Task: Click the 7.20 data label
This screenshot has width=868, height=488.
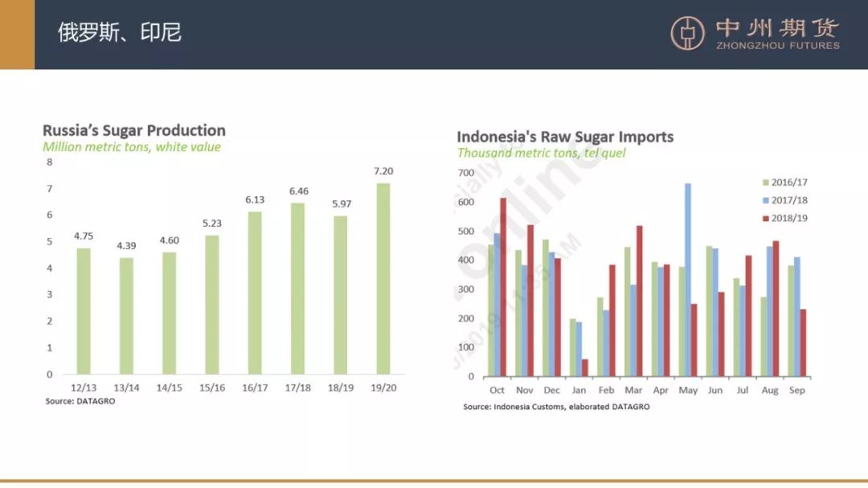Action: coord(383,171)
